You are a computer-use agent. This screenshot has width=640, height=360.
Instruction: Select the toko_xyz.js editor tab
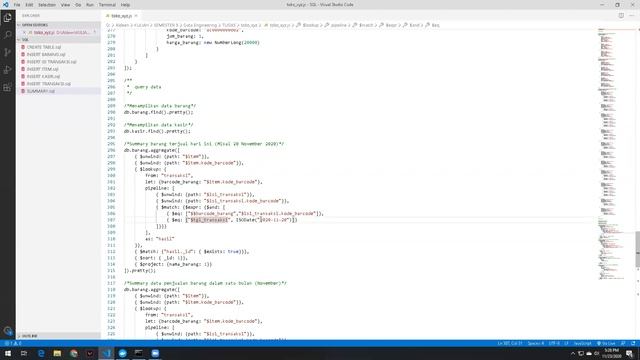(x=122, y=16)
